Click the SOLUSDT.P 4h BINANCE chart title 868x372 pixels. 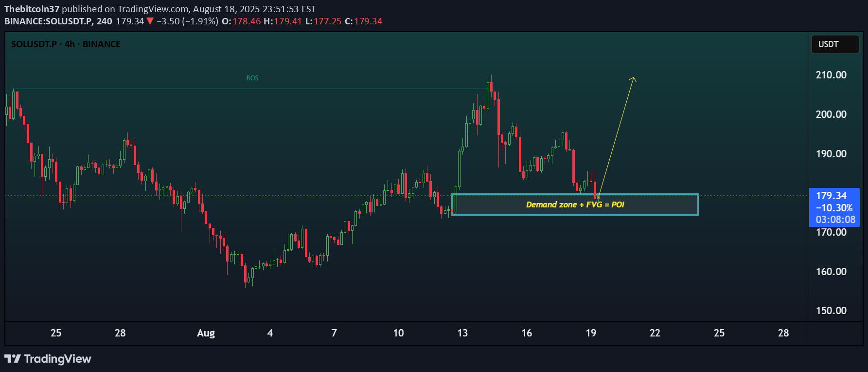pos(66,44)
